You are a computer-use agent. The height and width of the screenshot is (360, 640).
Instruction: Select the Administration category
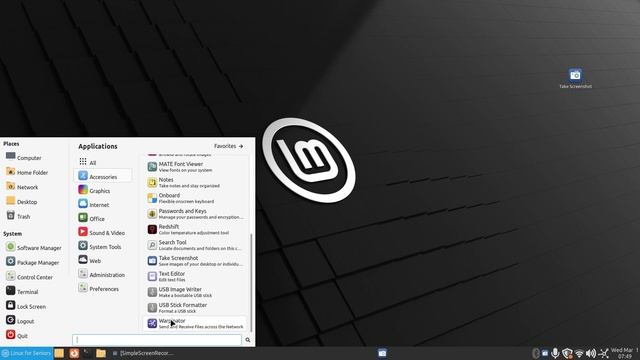point(103,275)
